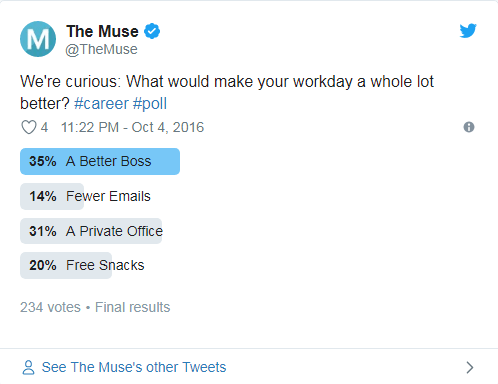The height and width of the screenshot is (384, 498).
Task: Click the like count number 4
Action: 44,127
